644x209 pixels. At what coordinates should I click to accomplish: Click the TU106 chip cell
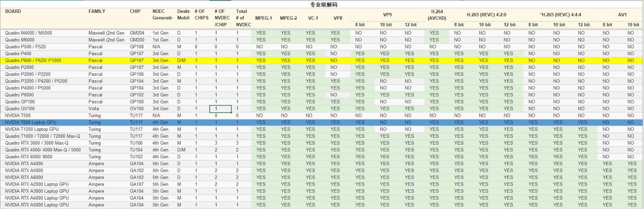tap(136, 143)
